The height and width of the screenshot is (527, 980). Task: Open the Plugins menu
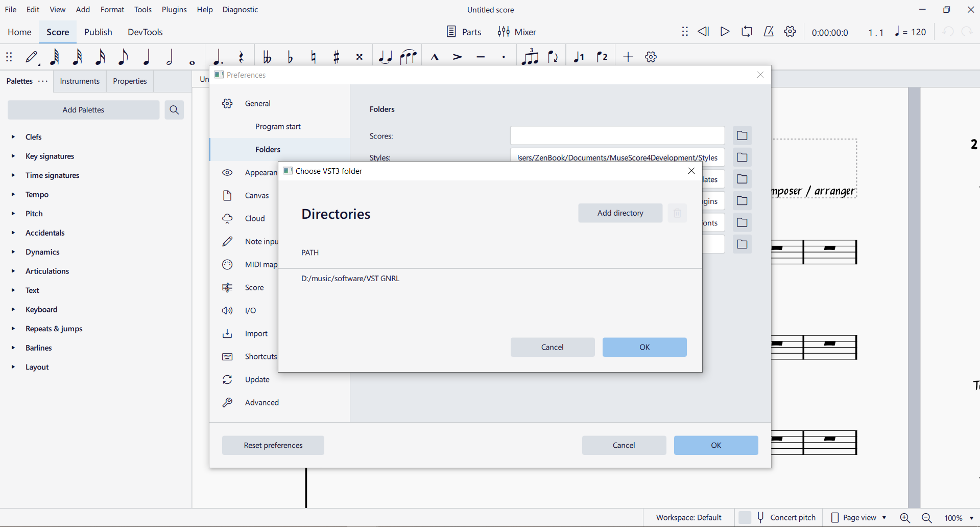pyautogui.click(x=174, y=10)
